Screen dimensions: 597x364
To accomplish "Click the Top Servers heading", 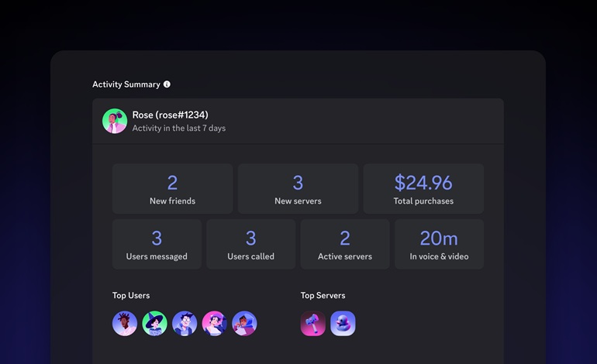I will point(323,295).
